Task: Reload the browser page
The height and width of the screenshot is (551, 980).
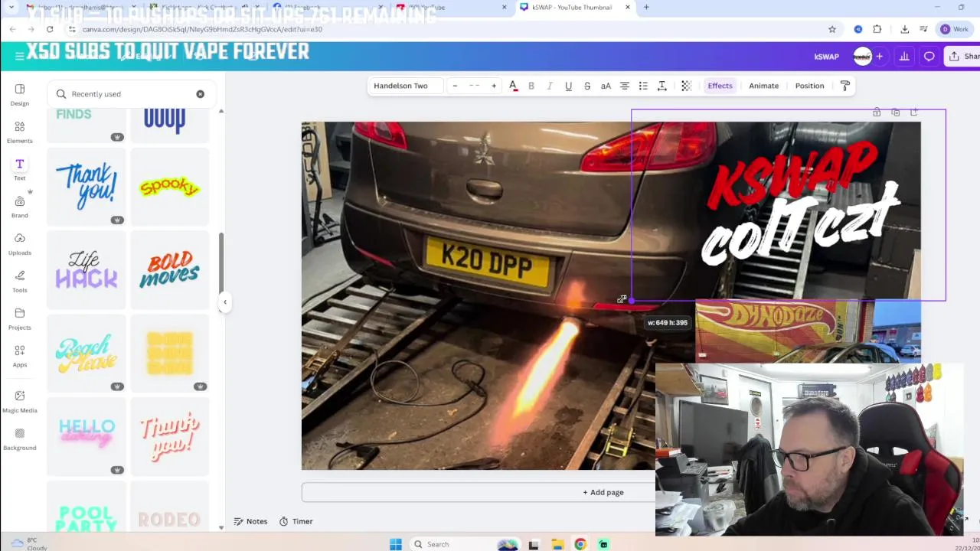Action: 50,29
